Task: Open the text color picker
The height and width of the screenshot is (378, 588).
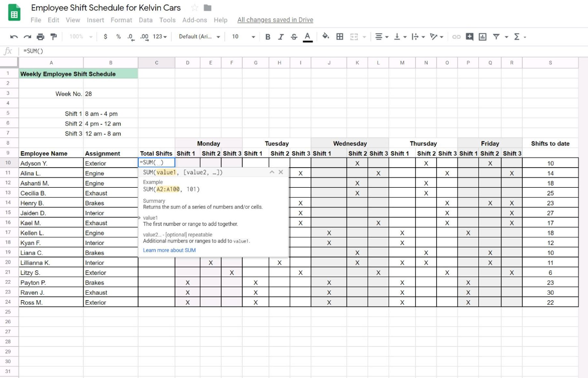Action: (x=308, y=37)
